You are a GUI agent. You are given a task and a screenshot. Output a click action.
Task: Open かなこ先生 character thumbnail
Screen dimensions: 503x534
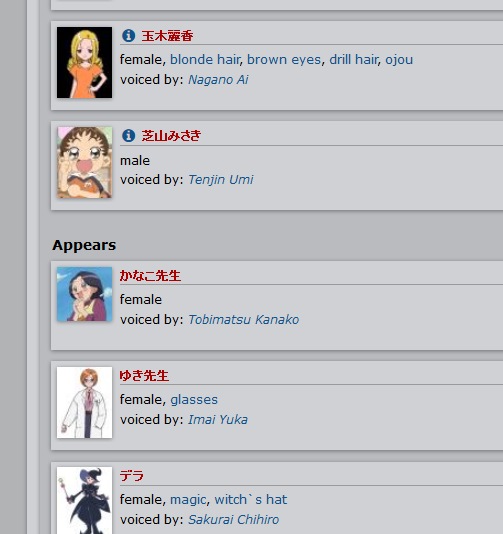tap(84, 294)
